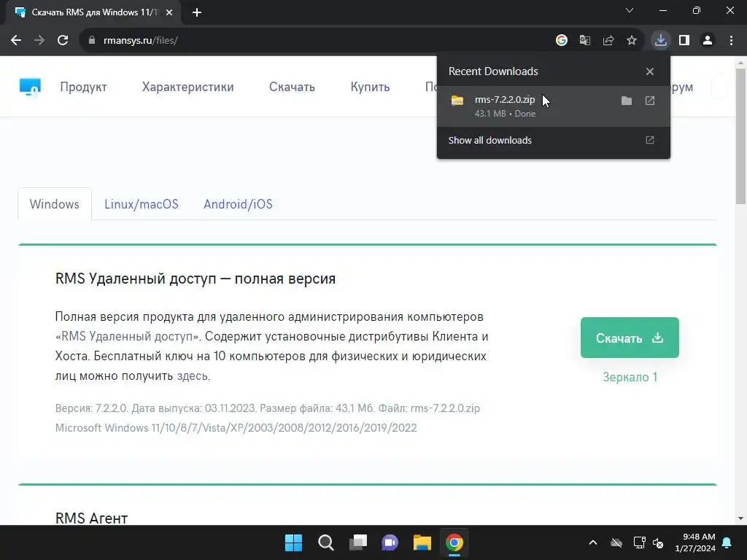Close the Скачать RMS browser tab
The height and width of the screenshot is (560, 747).
click(x=169, y=12)
